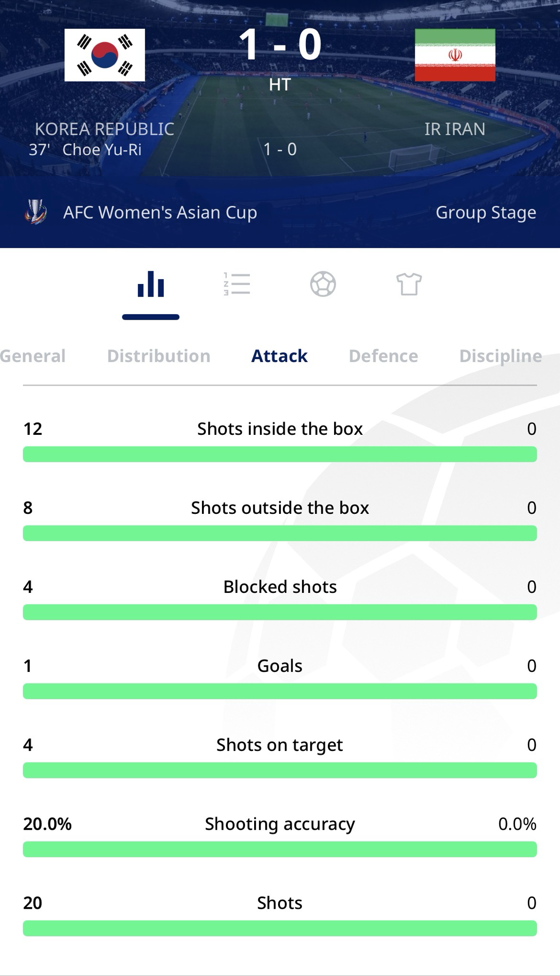Viewport: 560px width, 976px height.
Task: Switch to the General stats tab
Action: pos(33,356)
